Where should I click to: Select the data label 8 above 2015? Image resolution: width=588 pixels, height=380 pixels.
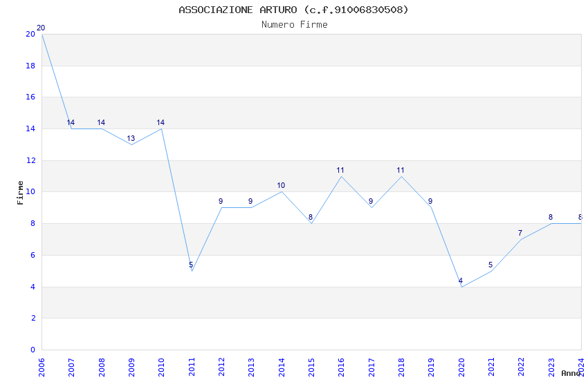(x=311, y=218)
